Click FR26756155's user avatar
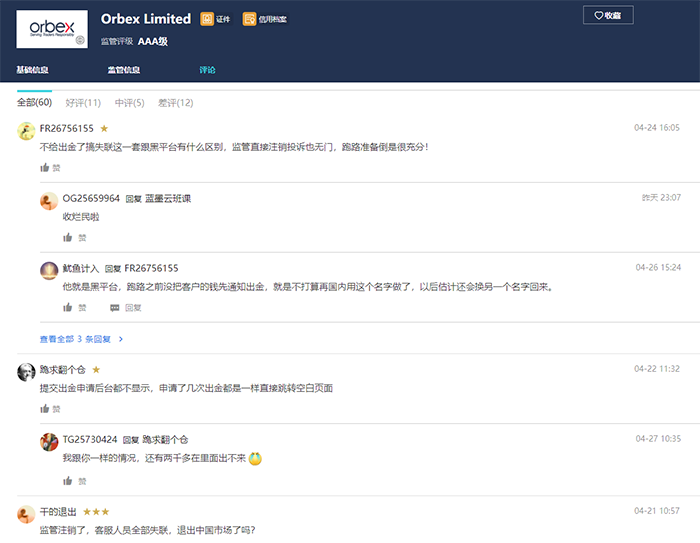The width and height of the screenshot is (700, 543). pyautogui.click(x=26, y=130)
